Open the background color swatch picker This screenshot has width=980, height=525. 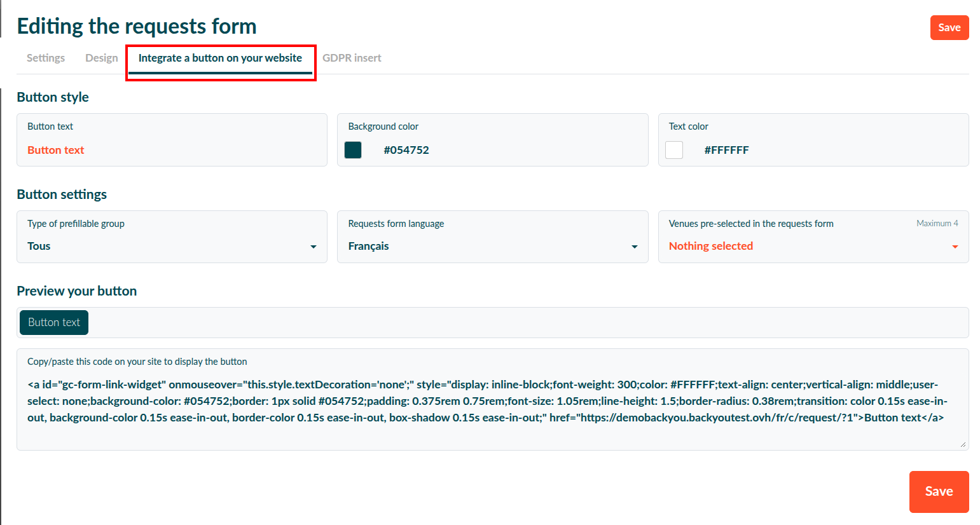[353, 150]
